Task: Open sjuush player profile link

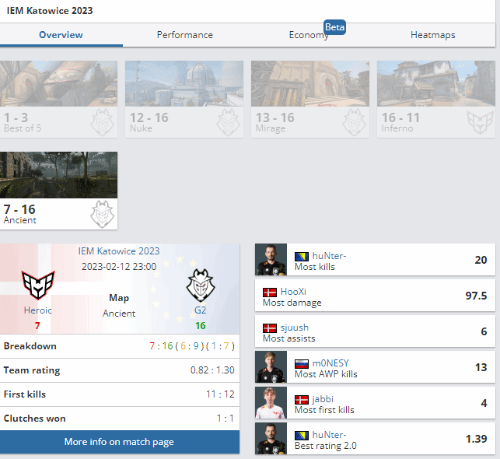Action: (294, 327)
